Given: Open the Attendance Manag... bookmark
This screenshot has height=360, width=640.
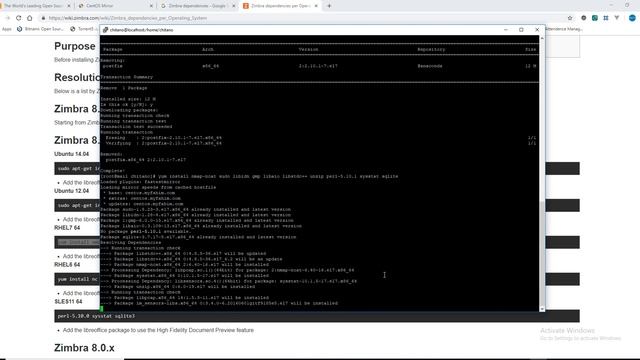Looking at the screenshot, I should (x=564, y=29).
